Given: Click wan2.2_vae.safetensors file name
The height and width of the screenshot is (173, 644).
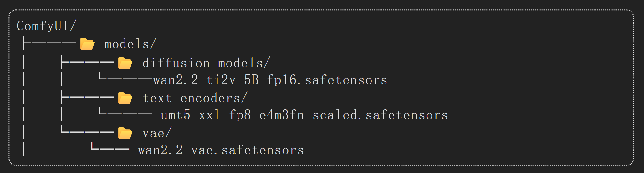Looking at the screenshot, I should coord(221,150).
